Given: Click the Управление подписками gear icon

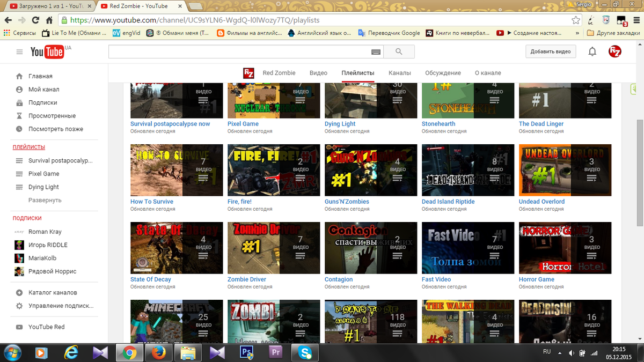Looking at the screenshot, I should pyautogui.click(x=19, y=306).
